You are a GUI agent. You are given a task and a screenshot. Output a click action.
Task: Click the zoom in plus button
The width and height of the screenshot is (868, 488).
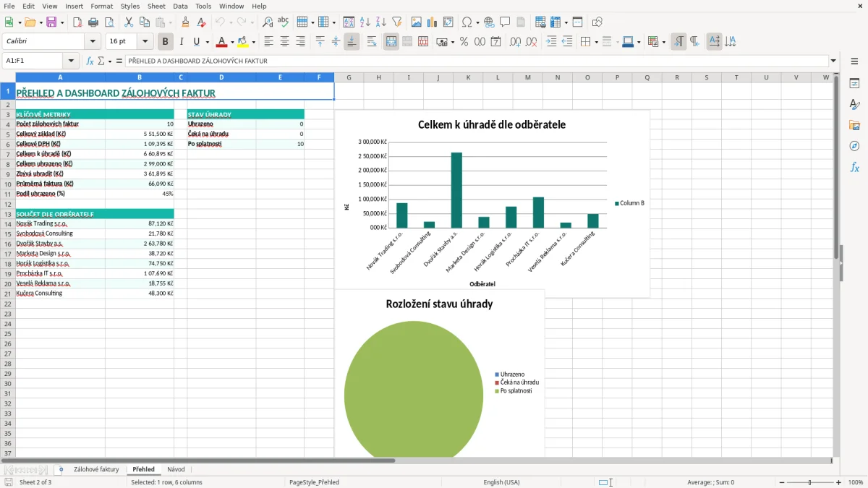(839, 482)
